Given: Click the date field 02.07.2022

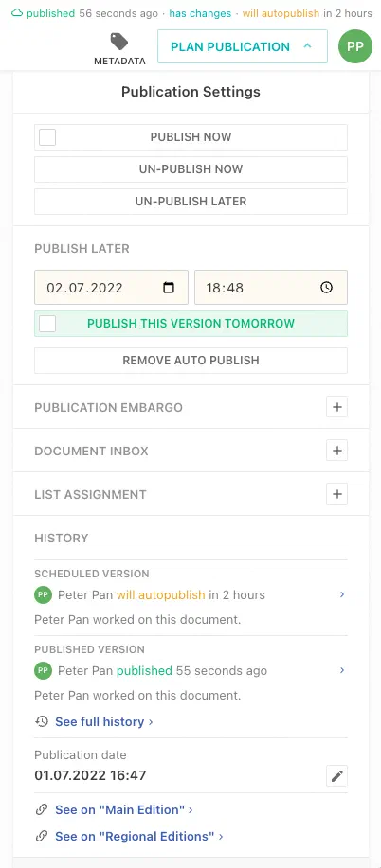Looking at the screenshot, I should (x=112, y=288).
